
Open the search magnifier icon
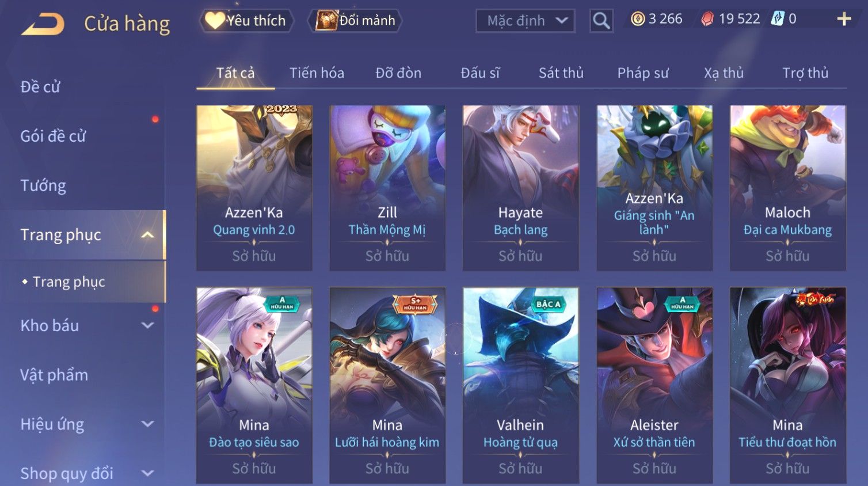click(601, 21)
